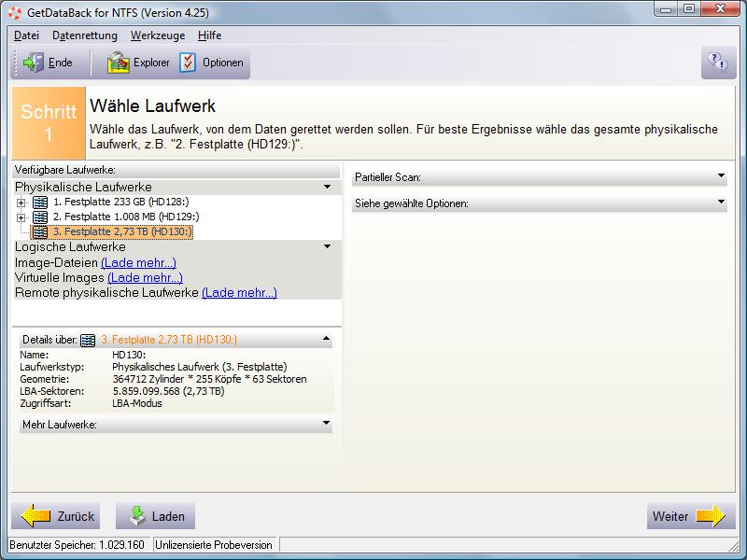Collapse the Physikalische Laufwerke section
This screenshot has width=747, height=560.
327,187
